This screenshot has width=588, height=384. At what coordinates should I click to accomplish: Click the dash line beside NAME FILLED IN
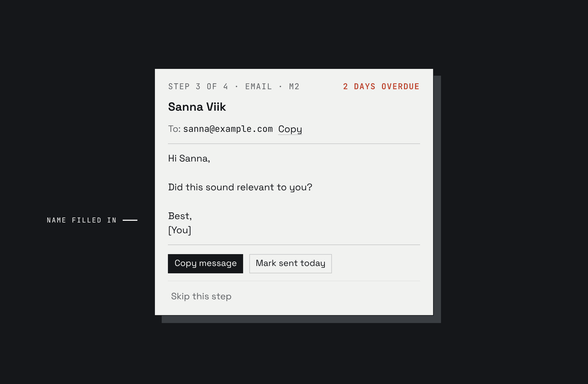130,220
